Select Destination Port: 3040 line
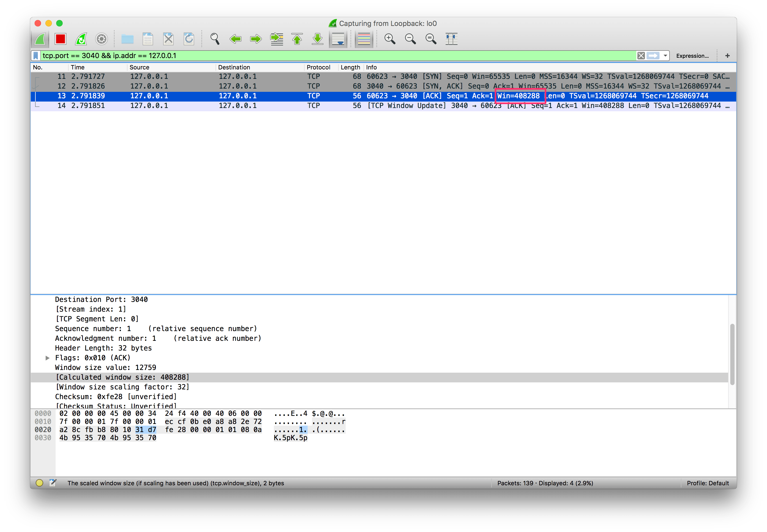This screenshot has width=767, height=532. pyautogui.click(x=379, y=300)
